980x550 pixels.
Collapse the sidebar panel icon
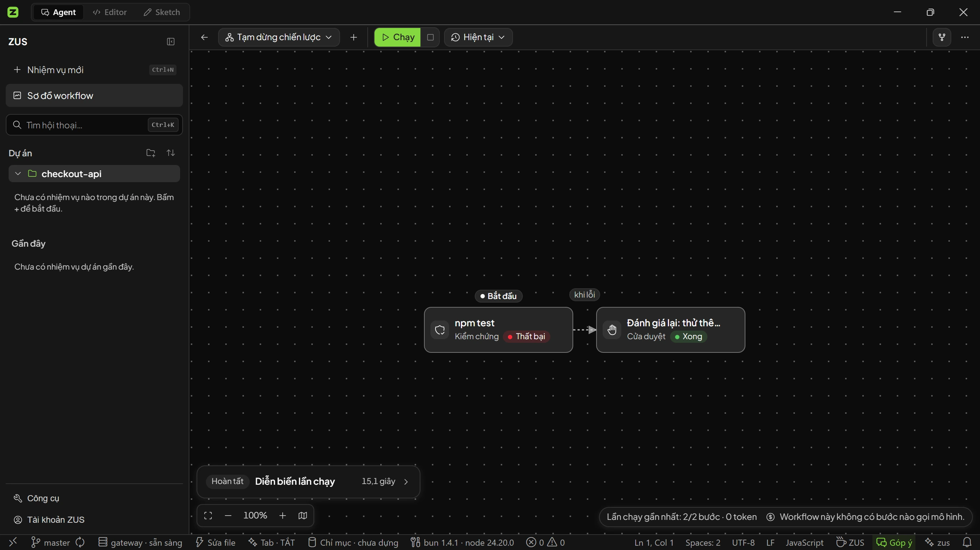coord(171,42)
